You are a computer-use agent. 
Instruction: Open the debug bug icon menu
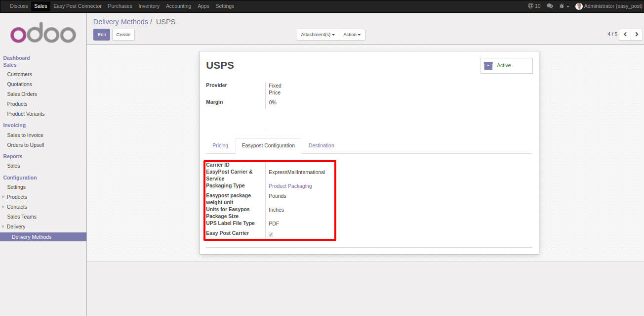(x=564, y=6)
